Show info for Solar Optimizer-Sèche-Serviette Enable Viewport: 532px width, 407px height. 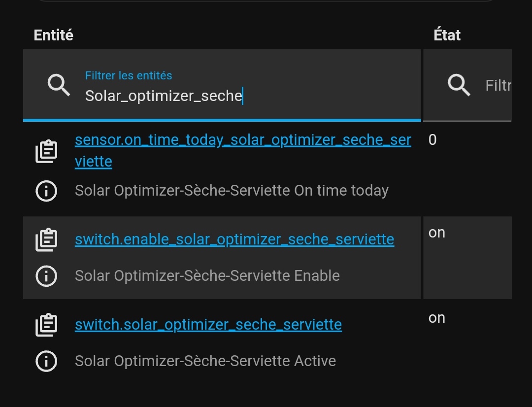[46, 275]
